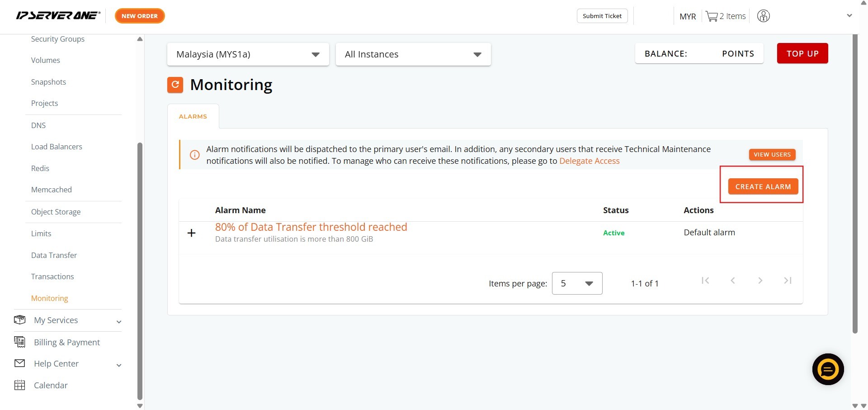Click the orange Monitoring refresh icon

click(175, 85)
